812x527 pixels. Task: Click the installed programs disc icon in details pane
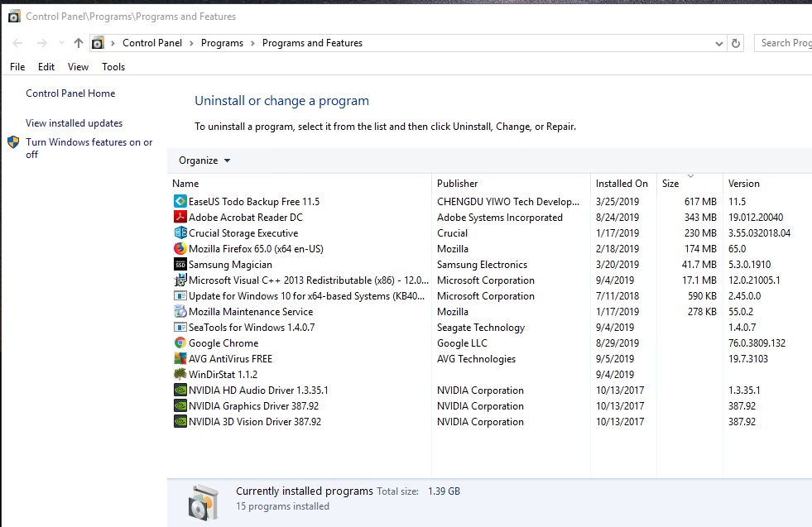coord(203,502)
